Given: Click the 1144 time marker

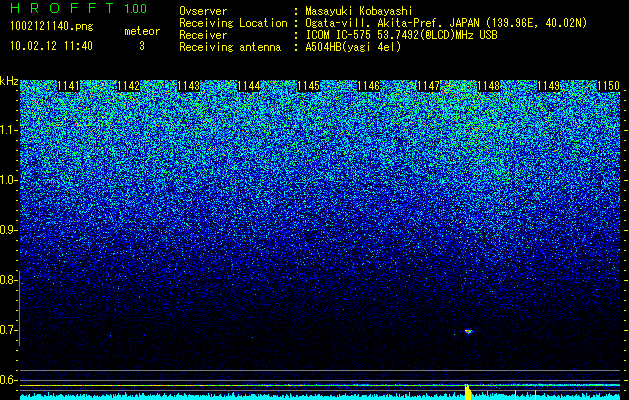Looking at the screenshot, I should [249, 86].
